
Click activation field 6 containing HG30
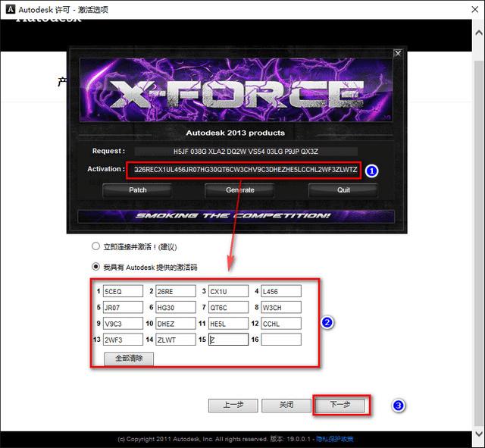pyautogui.click(x=176, y=307)
